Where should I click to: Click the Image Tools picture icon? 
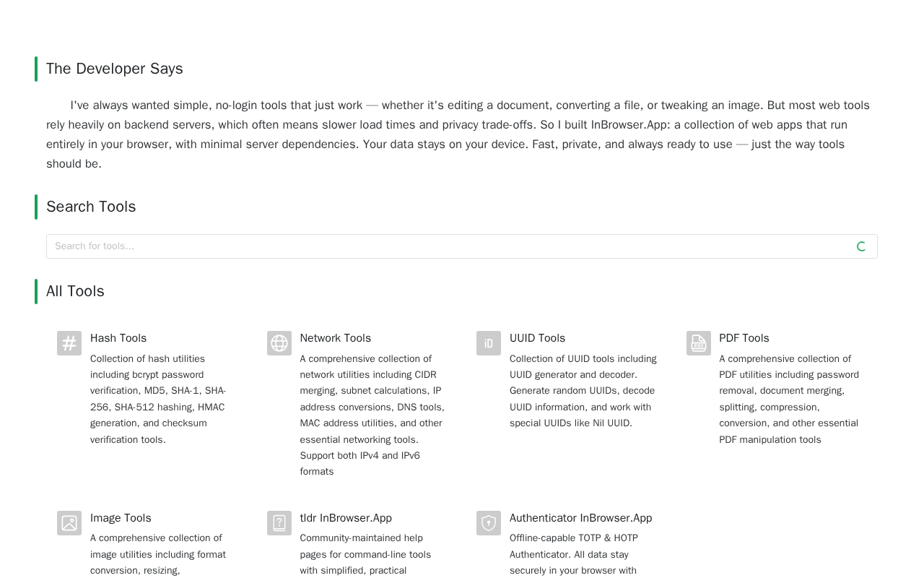(69, 523)
